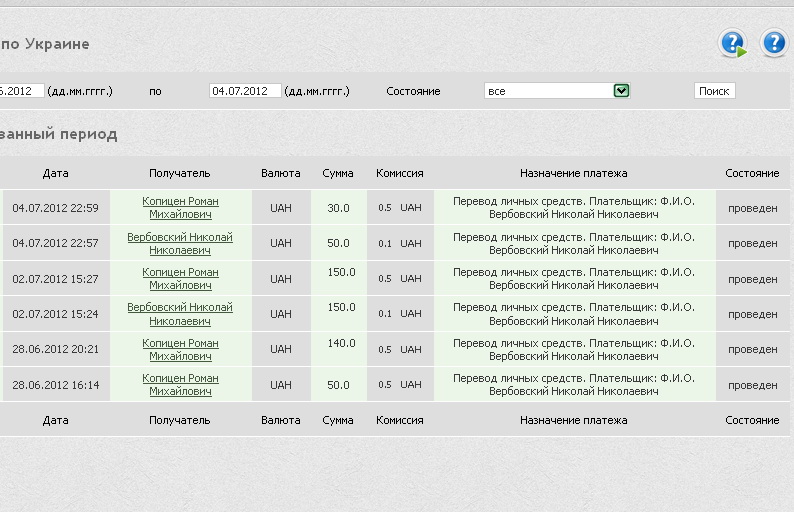Open Вербовский Николай Николаевич link in 04.07.2012 22:57 row
This screenshot has height=512, width=794.
(180, 243)
